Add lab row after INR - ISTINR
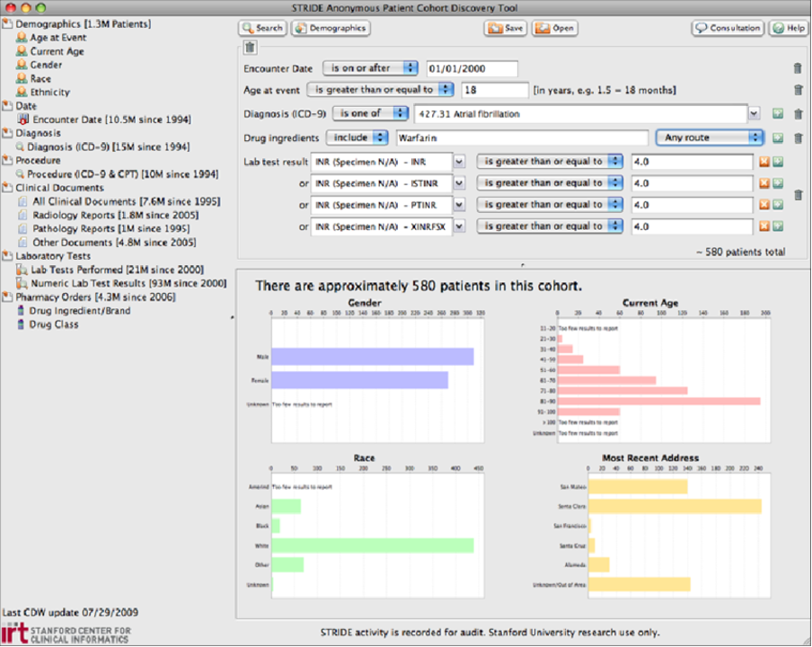The width and height of the screenshot is (812, 647). point(778,183)
